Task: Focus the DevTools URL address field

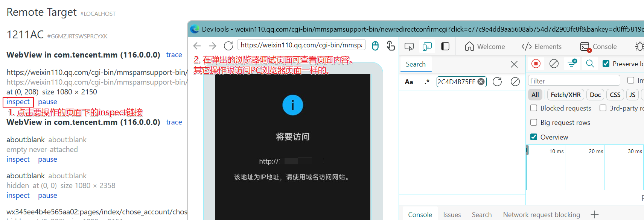Action: pos(301,45)
